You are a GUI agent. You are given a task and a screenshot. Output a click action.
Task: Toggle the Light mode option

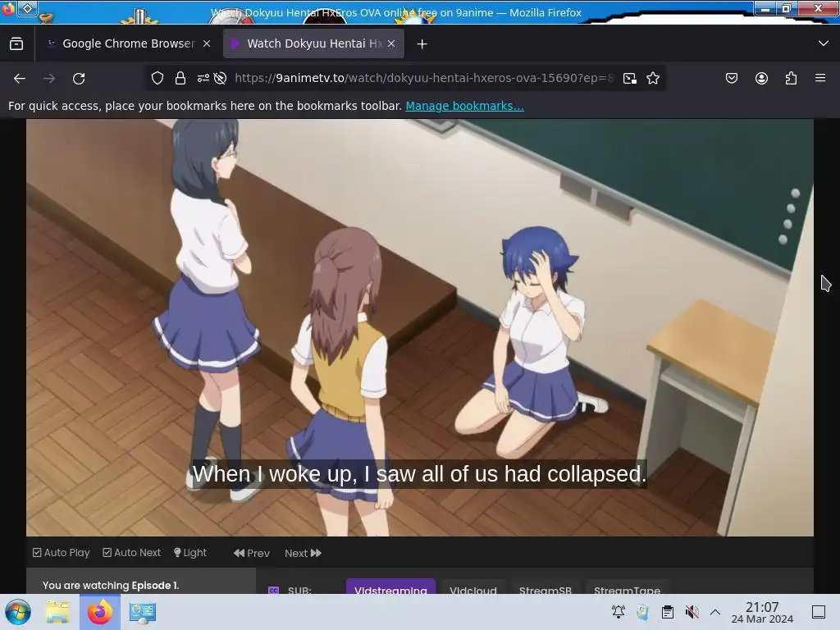coord(190,552)
